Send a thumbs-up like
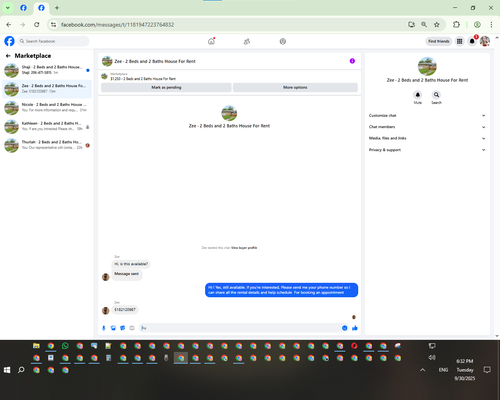Viewport: 500px width, 400px height. point(355,328)
